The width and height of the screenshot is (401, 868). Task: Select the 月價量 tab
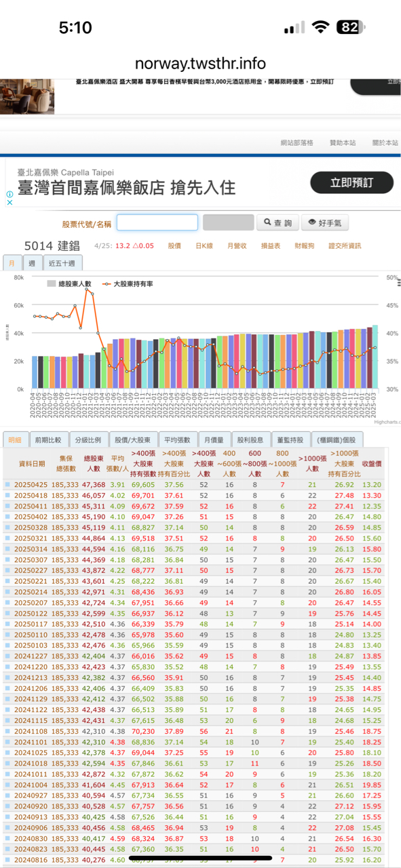pyautogui.click(x=214, y=439)
